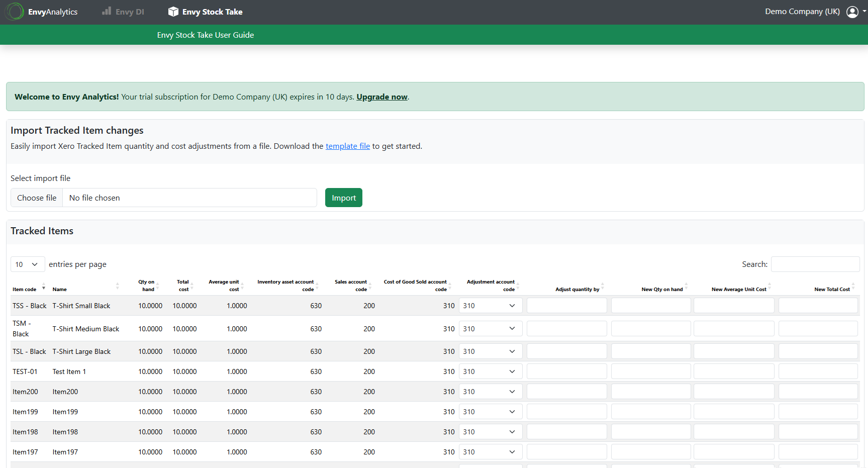Click the TEST-01 item code cell
Viewport: 868px width, 468px height.
point(25,371)
